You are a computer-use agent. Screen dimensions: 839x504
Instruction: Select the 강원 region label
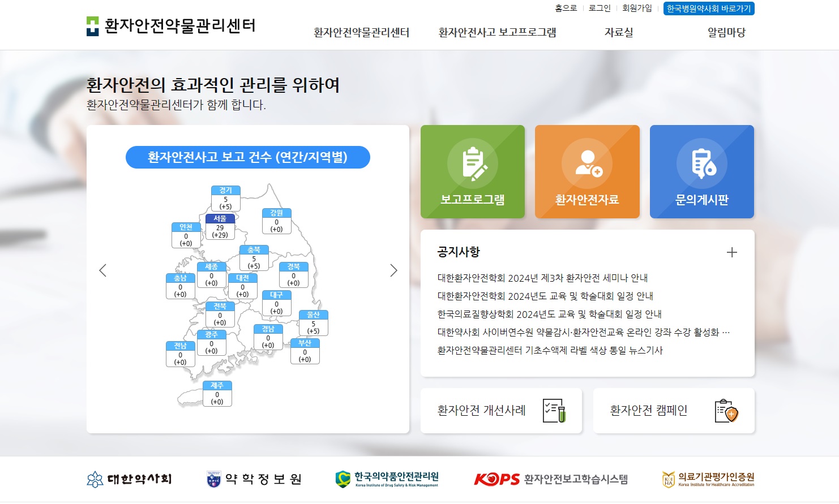[277, 221]
